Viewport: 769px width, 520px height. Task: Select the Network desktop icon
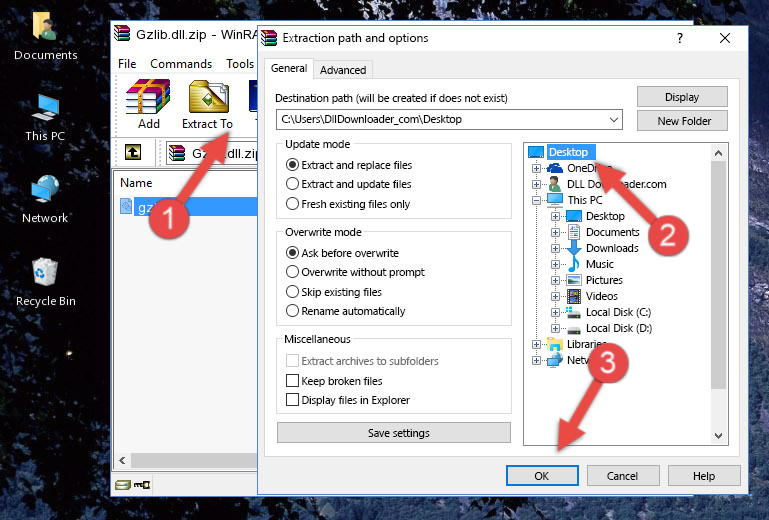click(45, 200)
